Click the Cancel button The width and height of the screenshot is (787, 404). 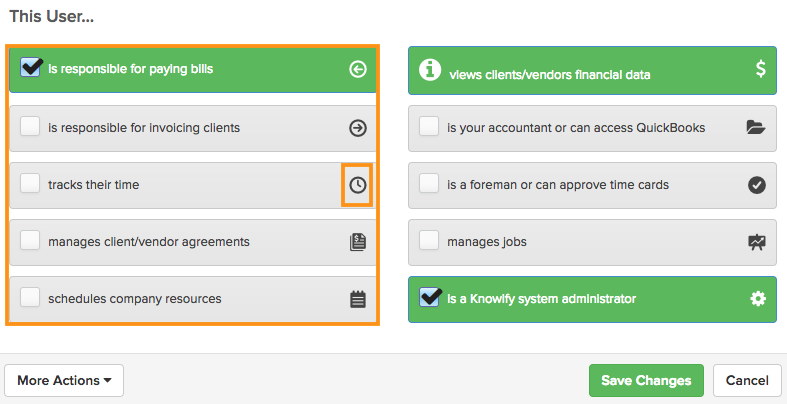(x=747, y=380)
